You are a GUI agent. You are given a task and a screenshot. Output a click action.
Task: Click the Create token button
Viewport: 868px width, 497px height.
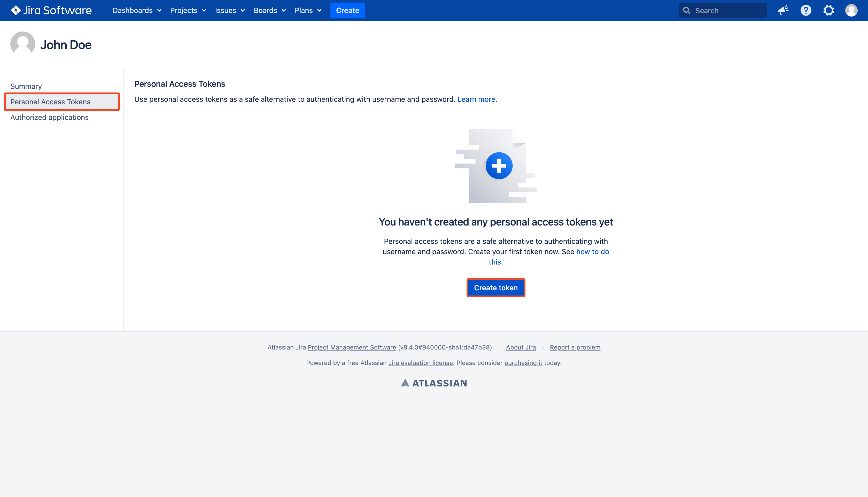(496, 287)
